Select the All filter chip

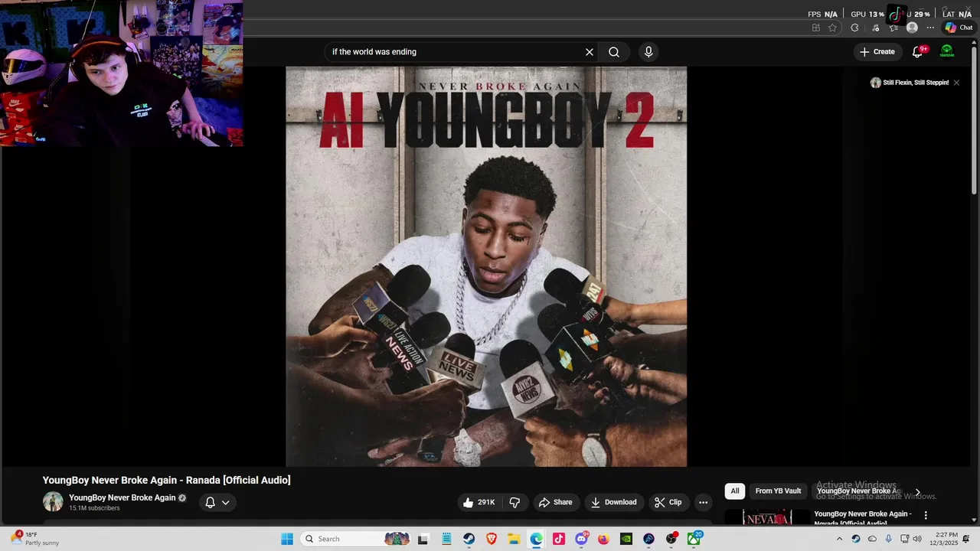point(735,491)
